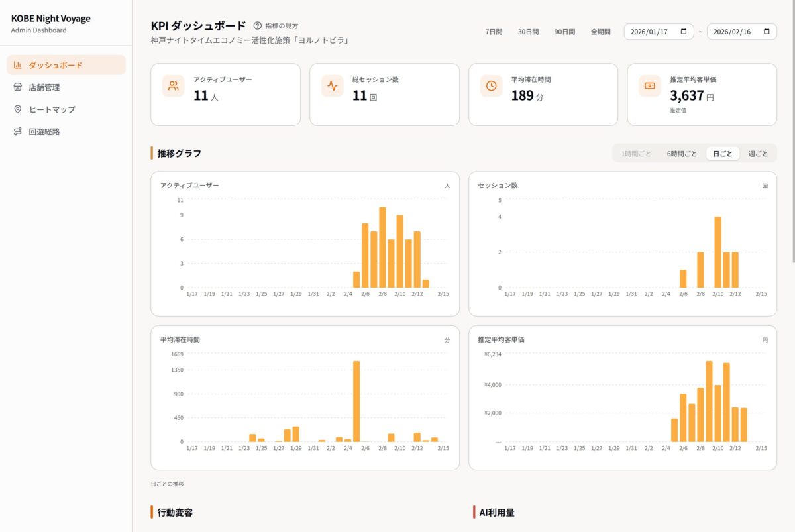The height and width of the screenshot is (532, 795).
Task: Open ヒートマップ page in the sidebar
Action: pyautogui.click(x=52, y=109)
